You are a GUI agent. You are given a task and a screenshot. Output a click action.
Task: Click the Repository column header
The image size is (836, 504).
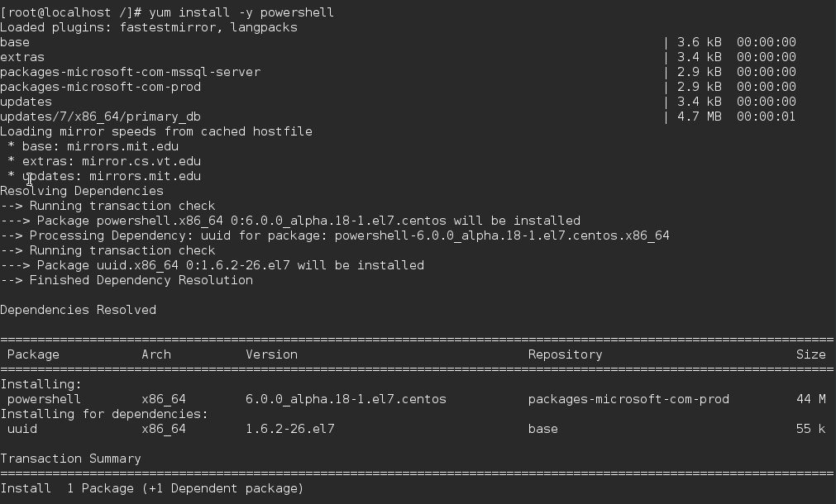pos(565,354)
